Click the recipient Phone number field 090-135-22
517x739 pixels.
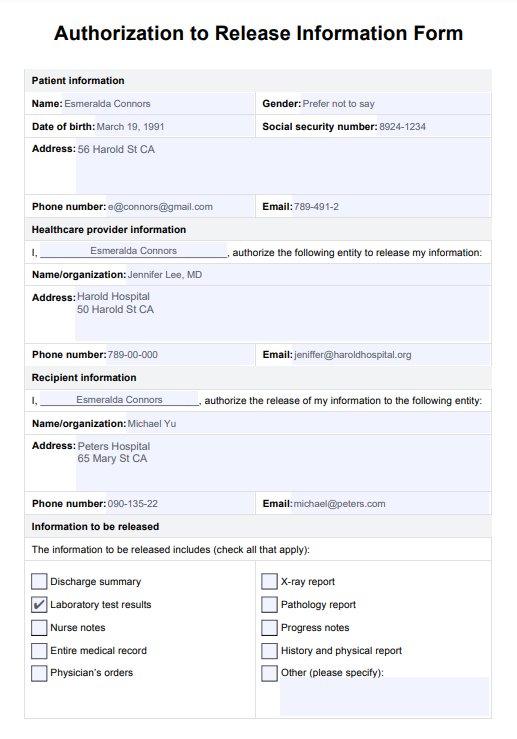click(x=180, y=504)
